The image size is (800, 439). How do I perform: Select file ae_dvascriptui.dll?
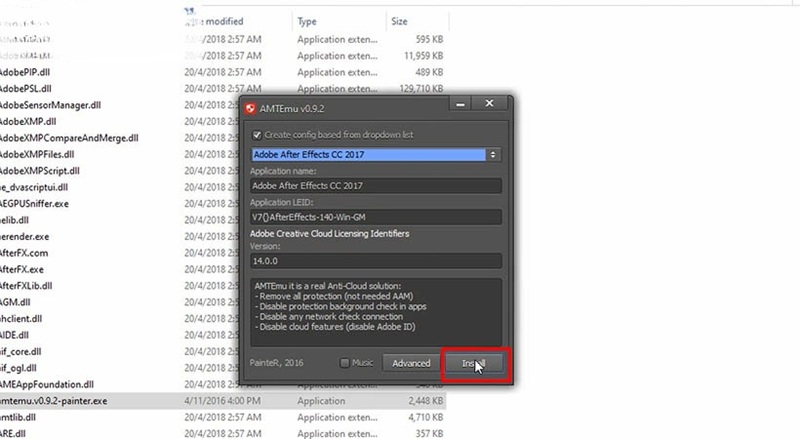tap(34, 187)
